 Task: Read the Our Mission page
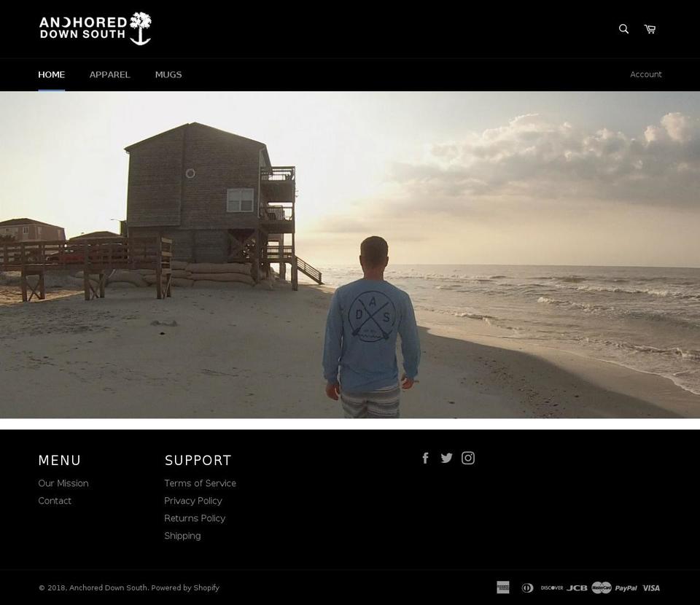[63, 483]
